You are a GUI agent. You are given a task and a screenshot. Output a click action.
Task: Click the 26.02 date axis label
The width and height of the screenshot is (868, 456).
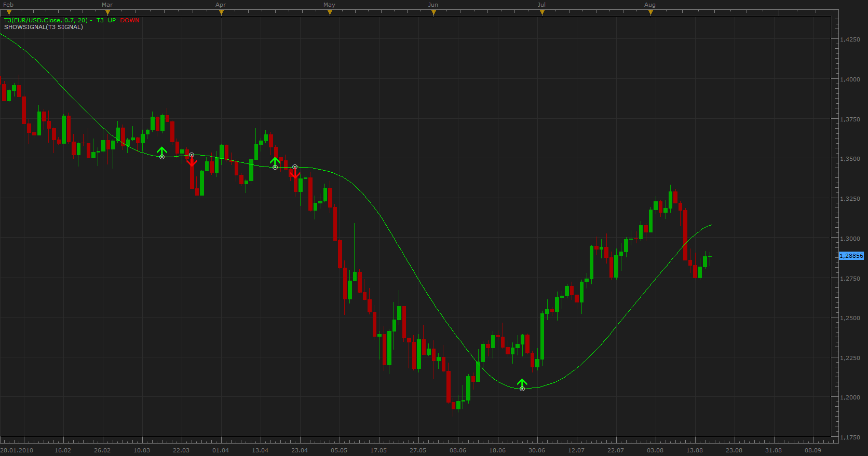point(102,450)
